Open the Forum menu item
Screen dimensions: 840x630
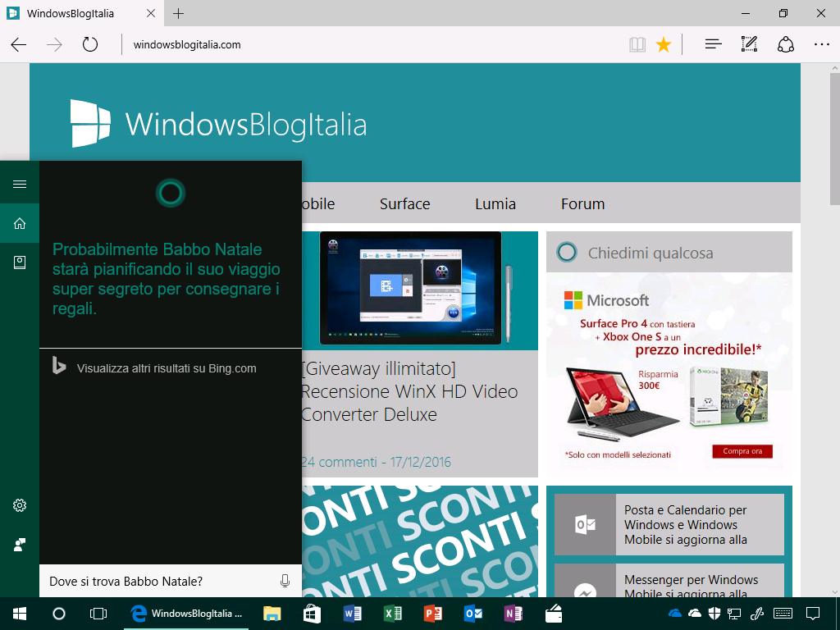pos(583,204)
